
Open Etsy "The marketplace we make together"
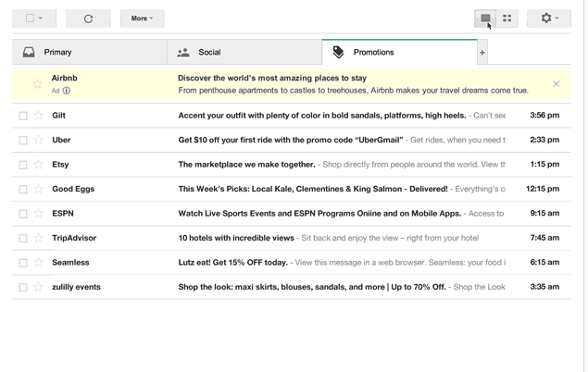coord(246,165)
